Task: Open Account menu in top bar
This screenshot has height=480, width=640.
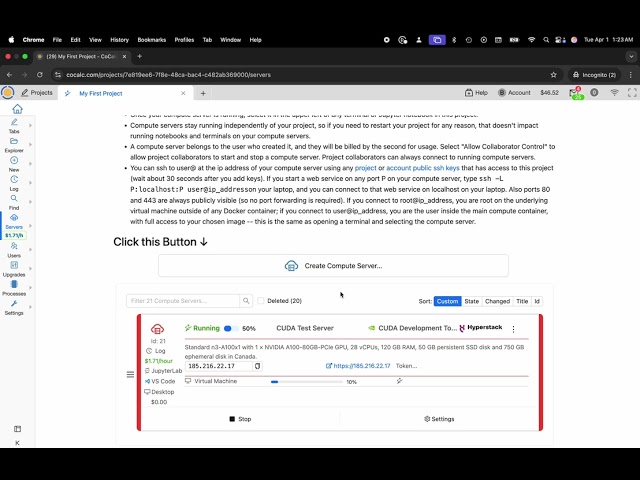Action: click(x=514, y=93)
